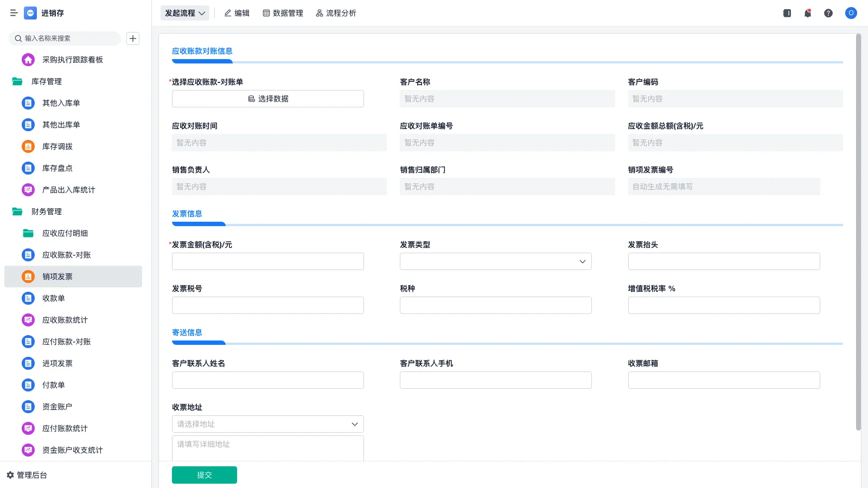868x488 pixels.
Task: Click the 进销存 app logo icon
Action: click(x=30, y=13)
